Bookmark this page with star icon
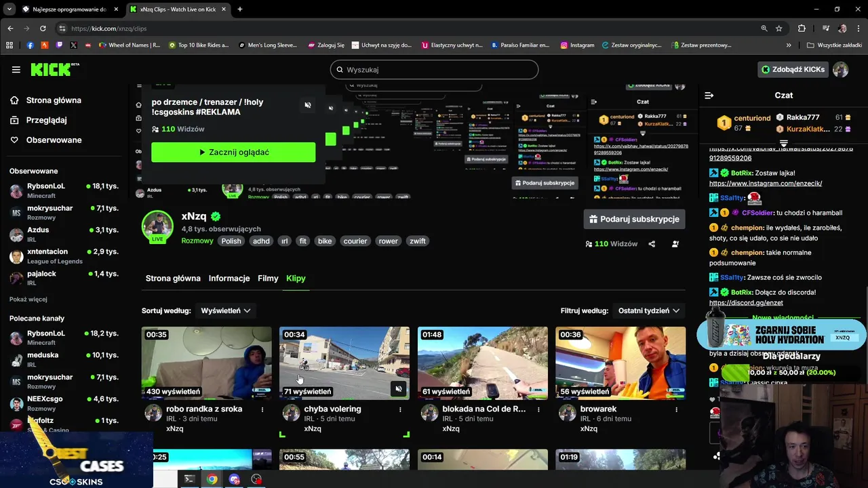This screenshot has width=868, height=488. pyautogui.click(x=779, y=28)
